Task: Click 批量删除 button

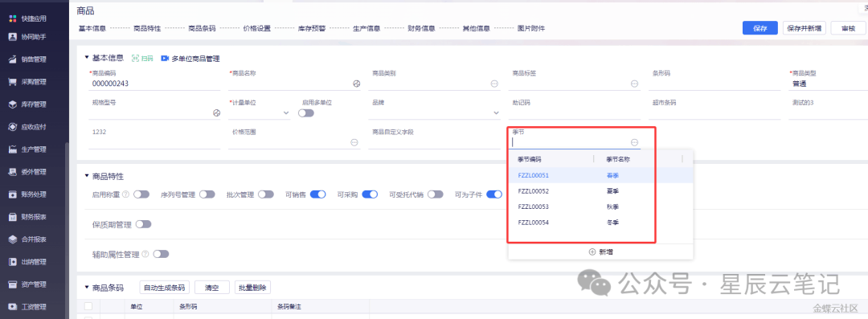Action: (x=252, y=288)
